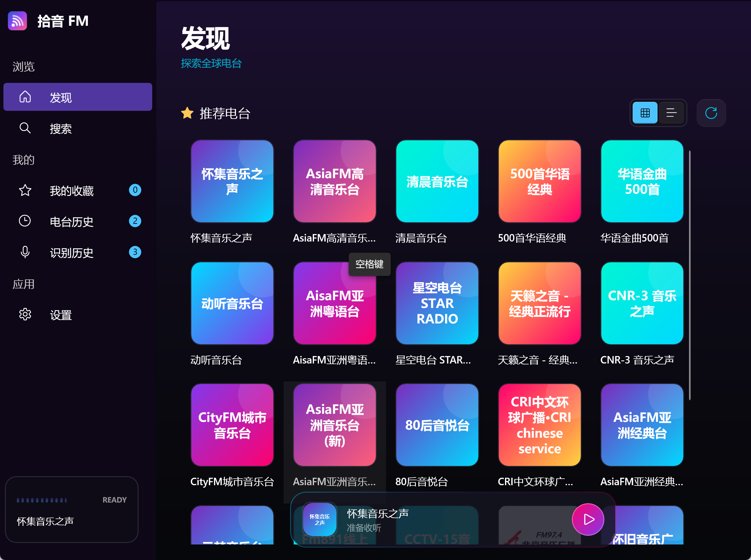
Task: Open 设置 settings page
Action: point(78,314)
